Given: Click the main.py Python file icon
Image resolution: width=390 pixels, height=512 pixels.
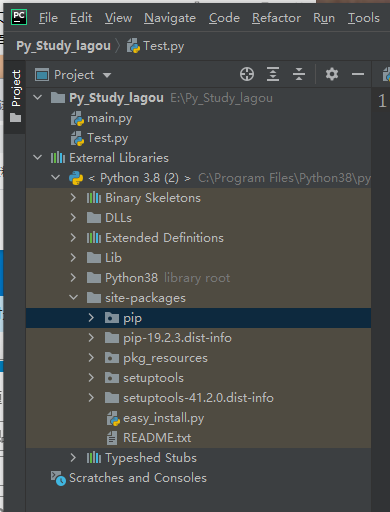Looking at the screenshot, I should (77, 118).
